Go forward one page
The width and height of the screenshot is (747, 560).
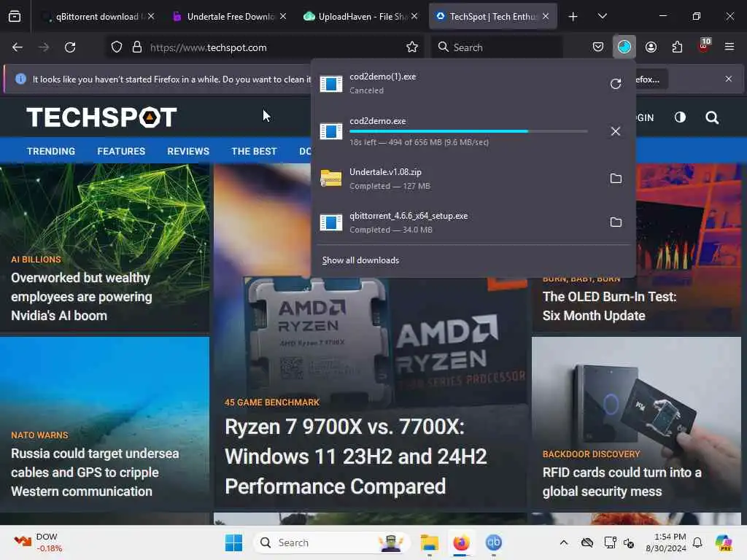(44, 47)
